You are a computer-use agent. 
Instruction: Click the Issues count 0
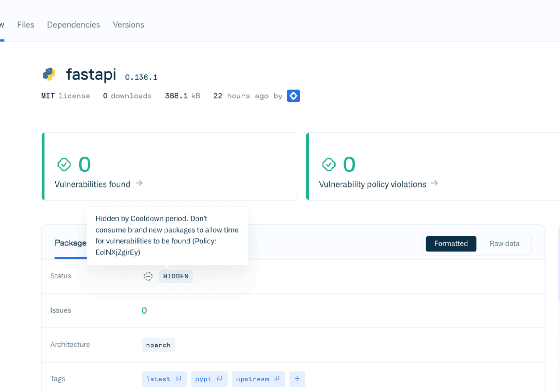point(144,310)
